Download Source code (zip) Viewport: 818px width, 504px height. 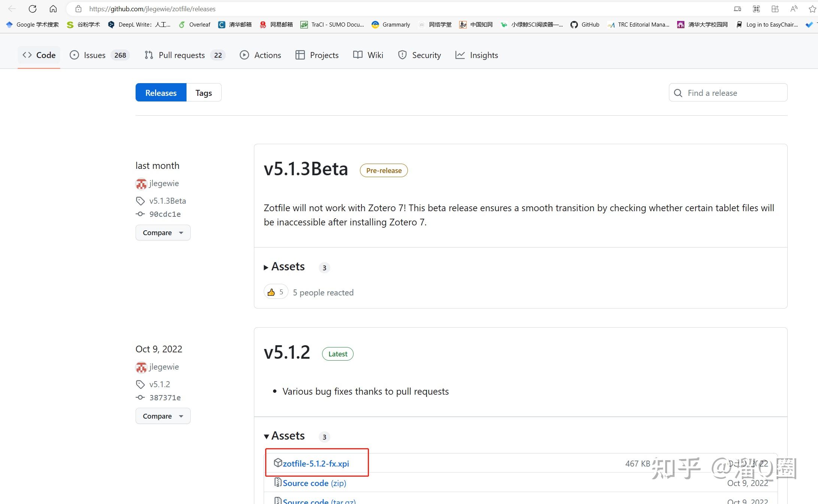tap(314, 483)
